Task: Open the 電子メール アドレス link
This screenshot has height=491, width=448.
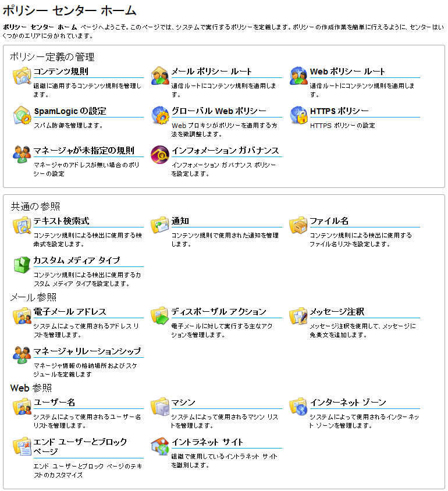Action: coord(70,312)
